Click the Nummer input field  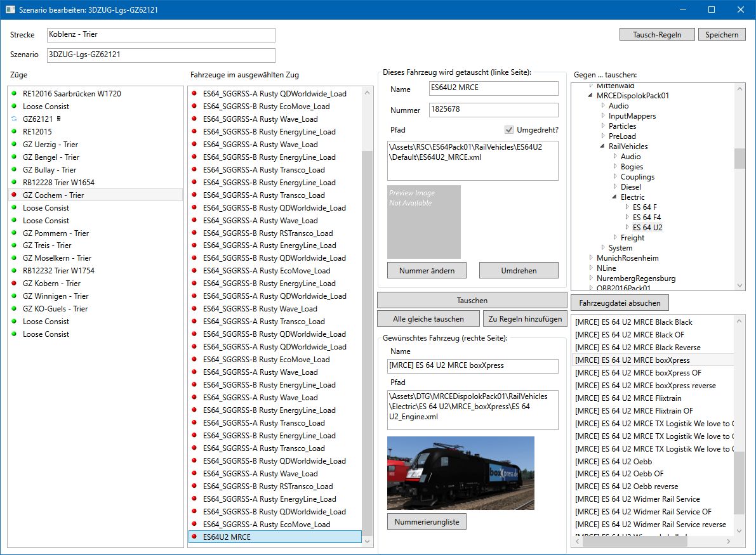click(x=493, y=110)
